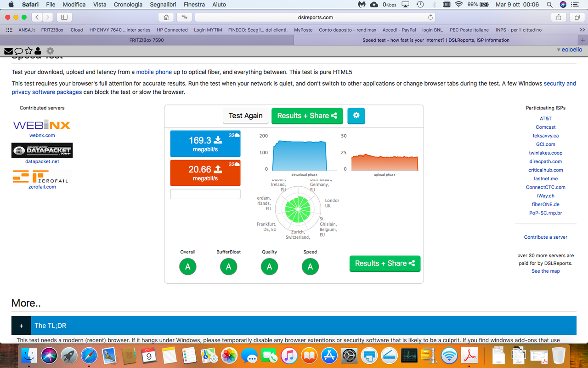The image size is (588, 368).
Task: Click the top Results + Share button
Action: pos(307,116)
